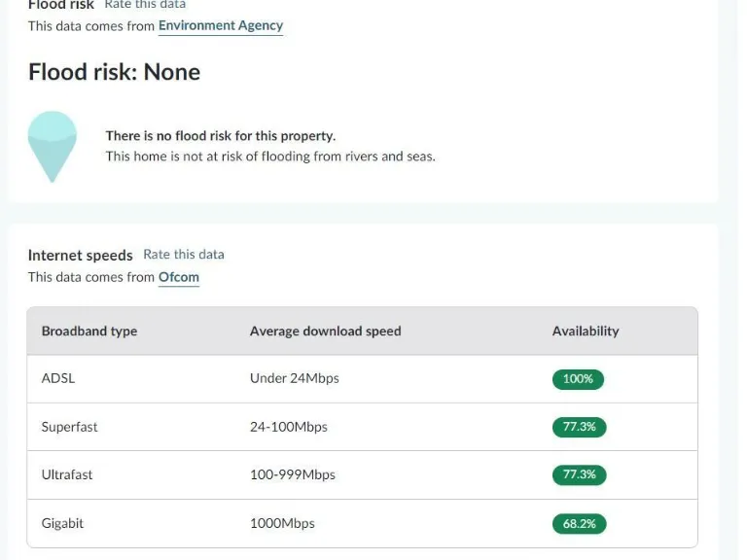Open the Ofcom data source link
747x560 pixels.
[179, 277]
